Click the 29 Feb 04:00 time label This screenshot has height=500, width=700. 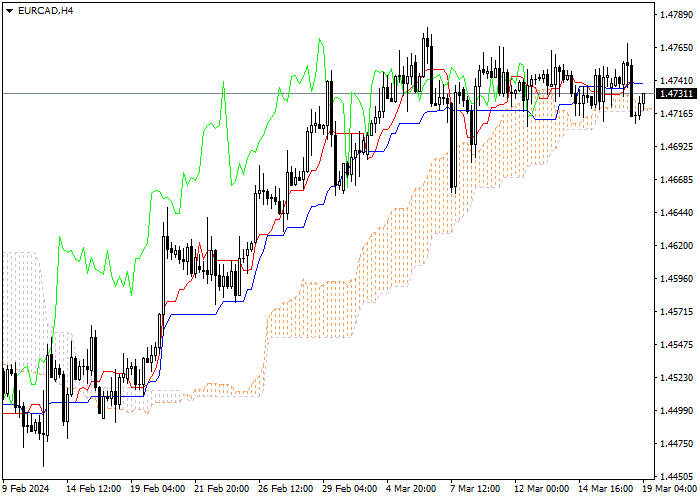tap(350, 489)
